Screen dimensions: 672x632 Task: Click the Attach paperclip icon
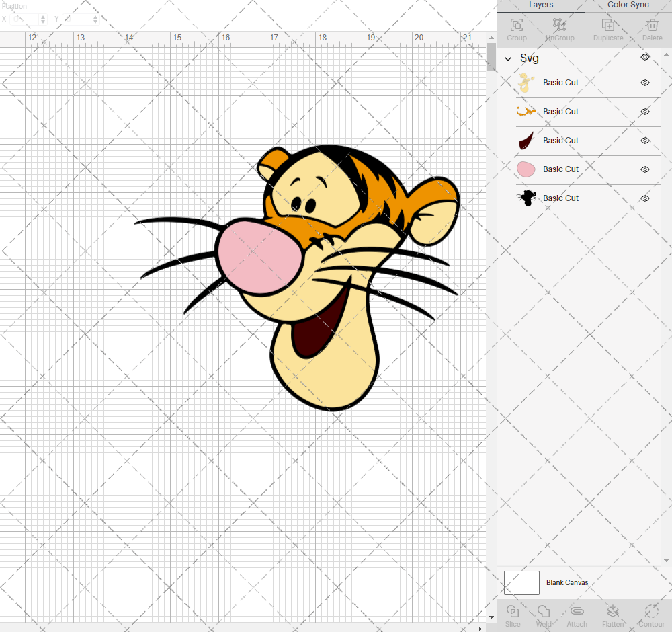tap(577, 611)
